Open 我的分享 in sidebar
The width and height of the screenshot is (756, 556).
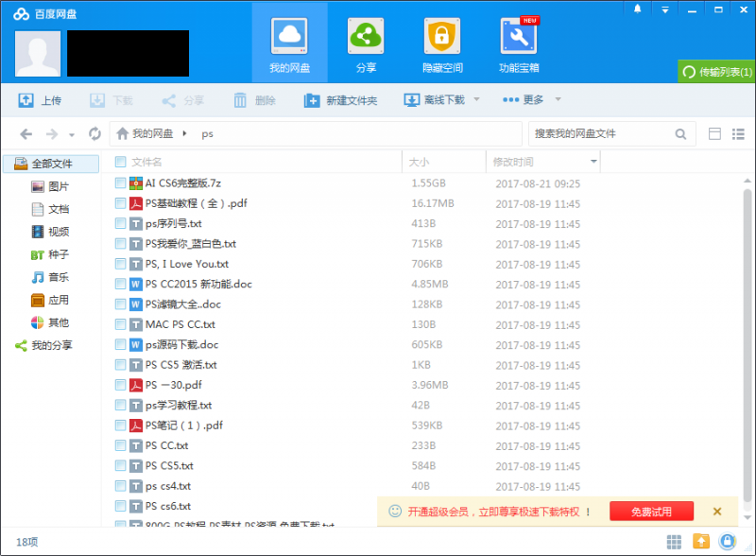click(x=43, y=345)
